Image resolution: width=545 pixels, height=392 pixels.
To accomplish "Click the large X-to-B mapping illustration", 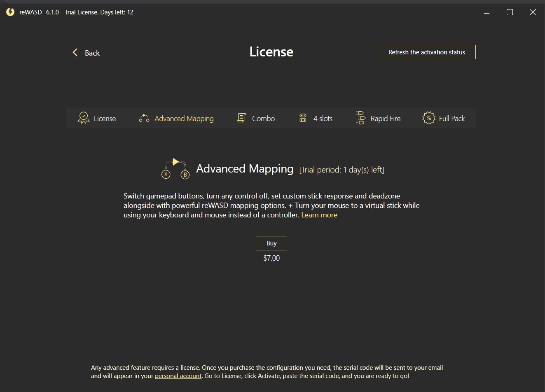I will click(x=175, y=168).
